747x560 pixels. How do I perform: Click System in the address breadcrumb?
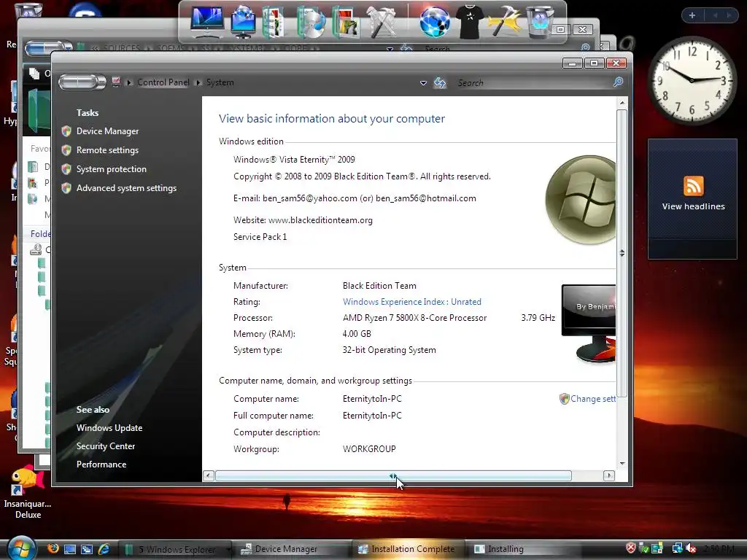tap(220, 82)
